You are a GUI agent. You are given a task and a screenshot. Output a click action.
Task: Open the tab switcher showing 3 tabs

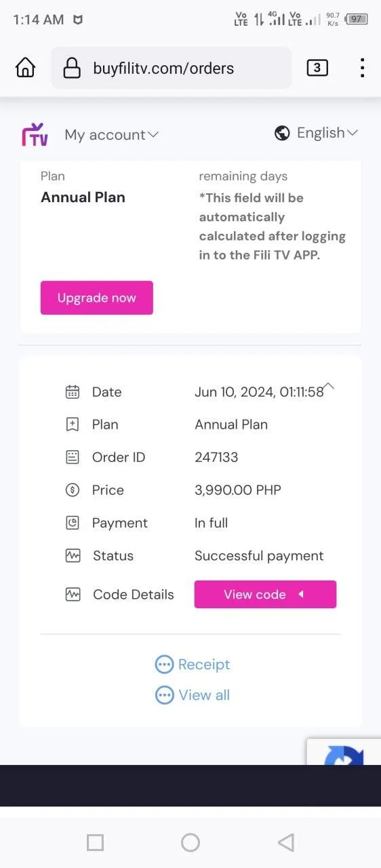coord(317,68)
